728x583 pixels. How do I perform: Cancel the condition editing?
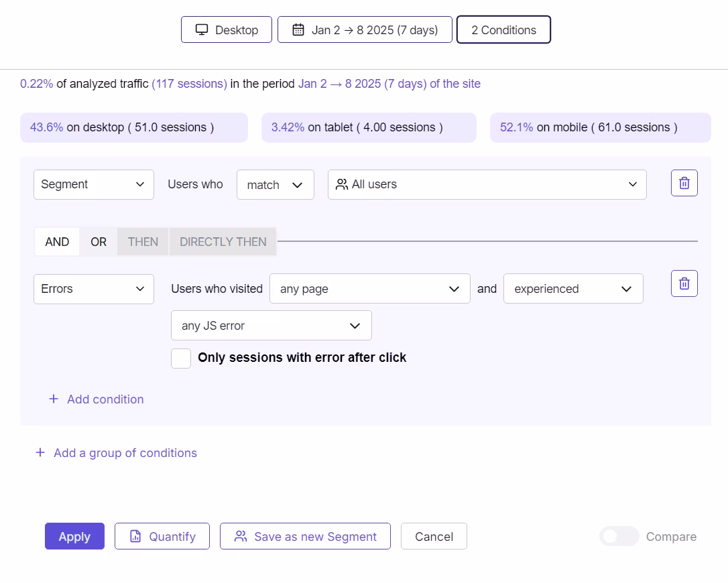[x=434, y=536]
